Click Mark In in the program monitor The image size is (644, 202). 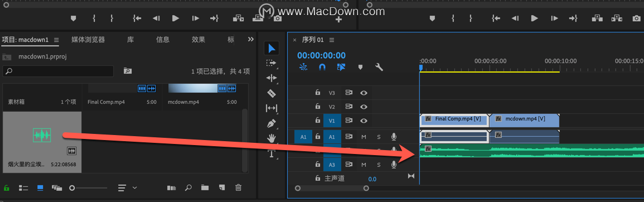[453, 18]
